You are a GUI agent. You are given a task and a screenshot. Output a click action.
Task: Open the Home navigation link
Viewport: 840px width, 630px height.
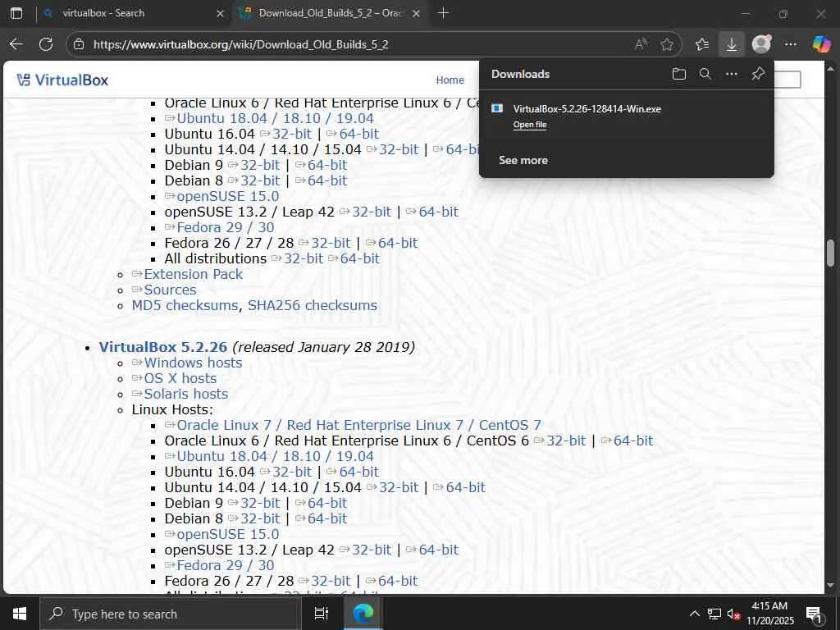pos(450,80)
